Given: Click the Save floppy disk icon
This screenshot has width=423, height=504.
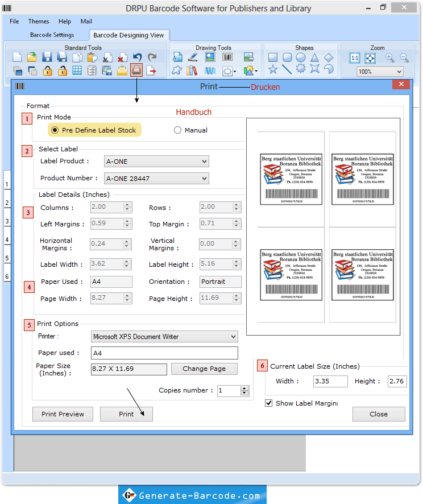Looking at the screenshot, I should tap(47, 57).
